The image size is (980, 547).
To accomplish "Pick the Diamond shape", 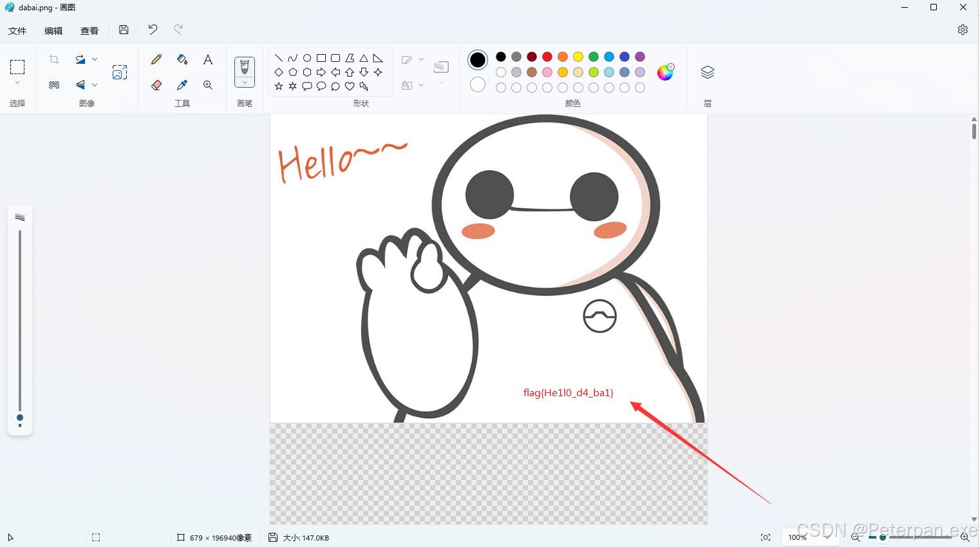I will pos(279,72).
